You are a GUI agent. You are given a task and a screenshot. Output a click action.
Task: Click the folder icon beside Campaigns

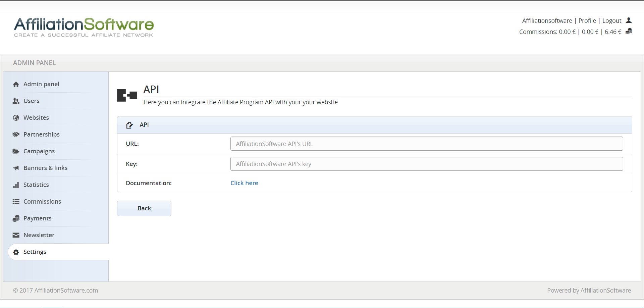point(16,151)
